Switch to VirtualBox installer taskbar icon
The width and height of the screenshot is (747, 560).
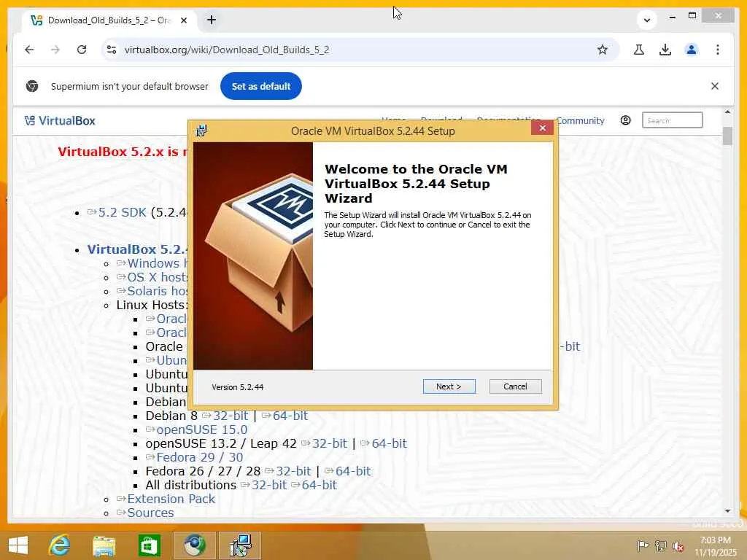coord(240,545)
